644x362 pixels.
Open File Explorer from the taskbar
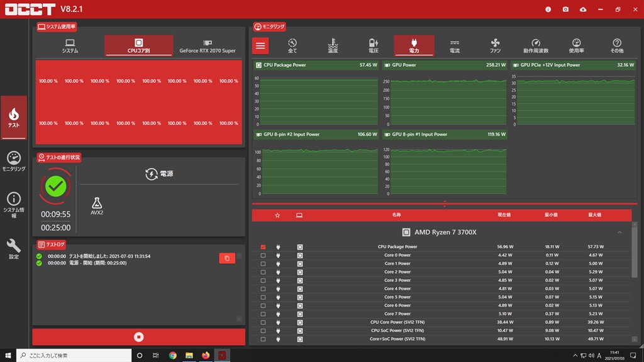[189, 356]
